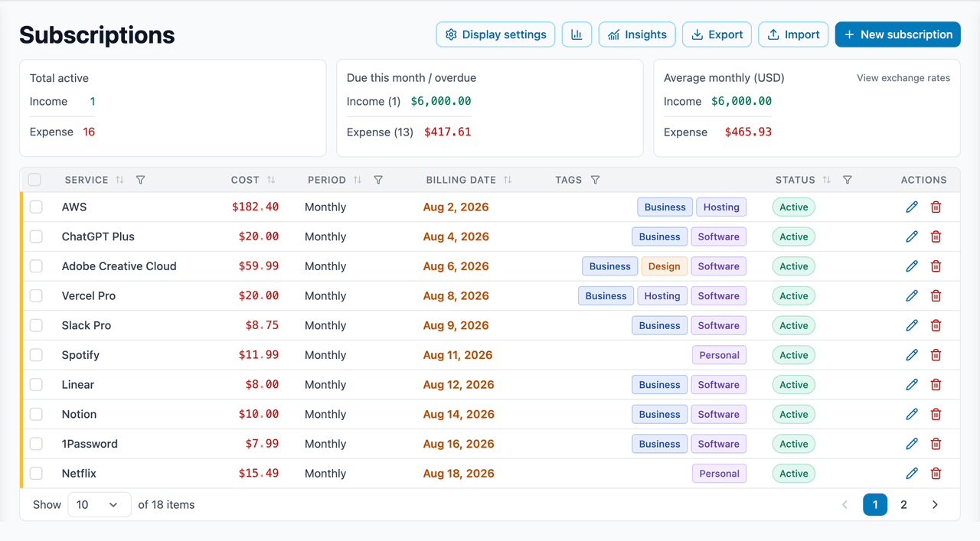Click the Design tag on Adobe row
Image resolution: width=980 pixels, height=541 pixels.
click(664, 266)
